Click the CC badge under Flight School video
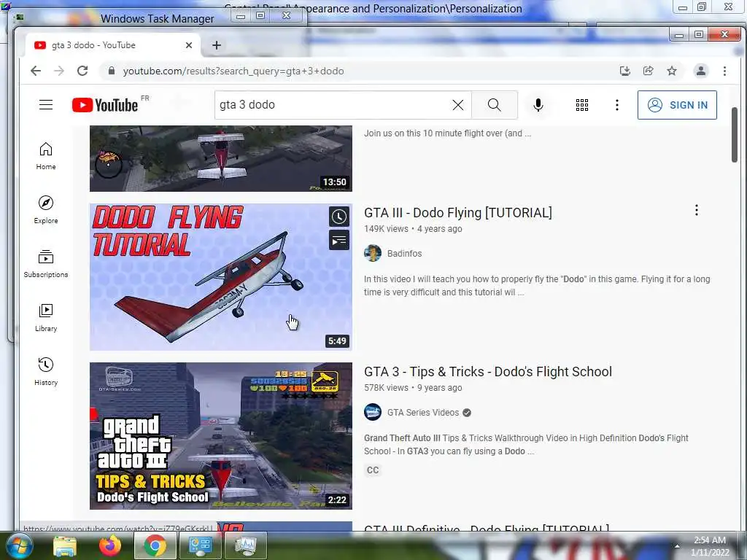The height and width of the screenshot is (560, 747). coord(373,470)
